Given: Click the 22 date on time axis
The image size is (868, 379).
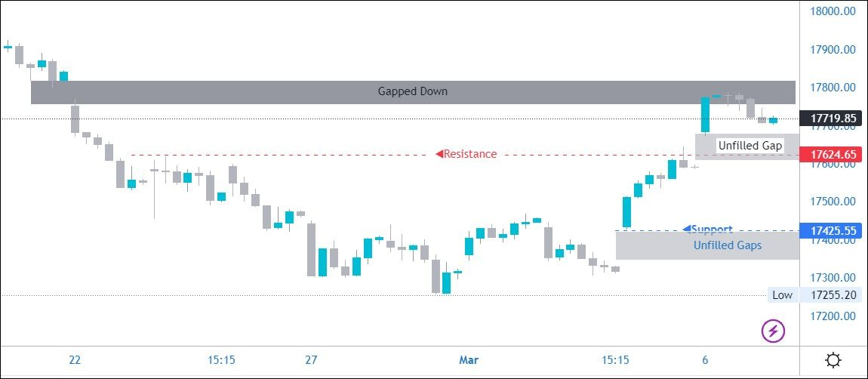Looking at the screenshot, I should point(75,360).
